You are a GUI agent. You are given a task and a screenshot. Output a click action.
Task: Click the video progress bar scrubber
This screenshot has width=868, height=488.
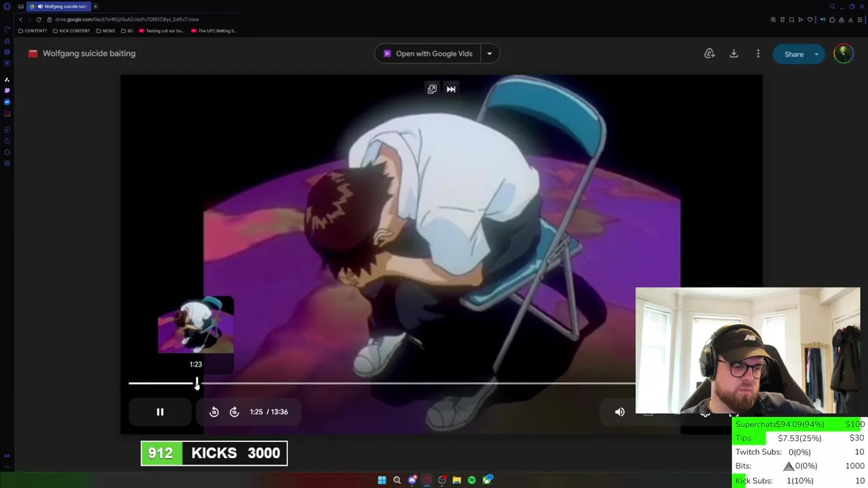coord(197,384)
